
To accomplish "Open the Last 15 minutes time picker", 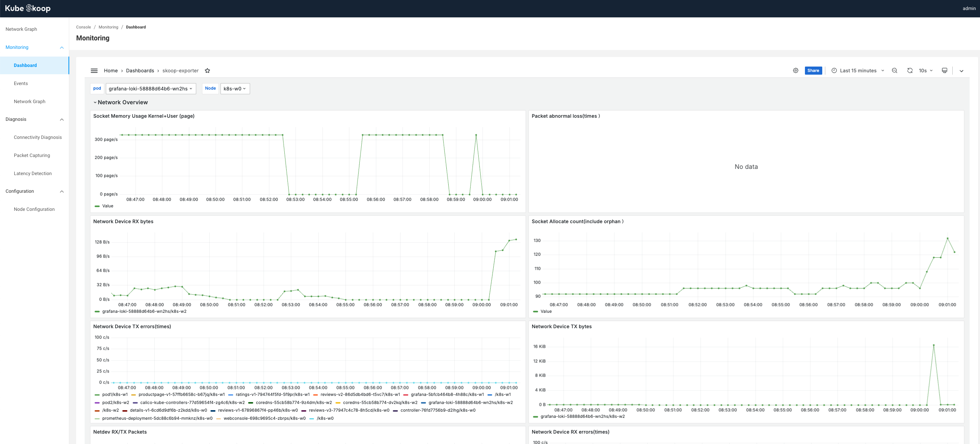I will (x=858, y=70).
